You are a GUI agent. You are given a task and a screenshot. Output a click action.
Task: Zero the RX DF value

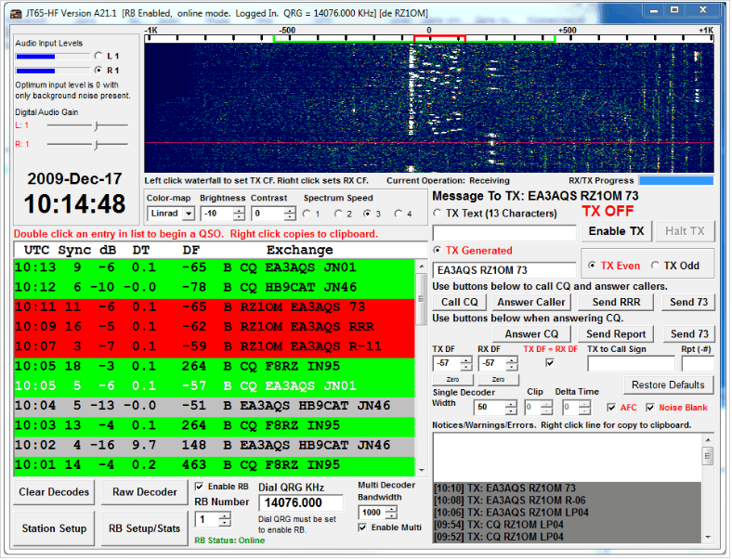pyautogui.click(x=498, y=380)
